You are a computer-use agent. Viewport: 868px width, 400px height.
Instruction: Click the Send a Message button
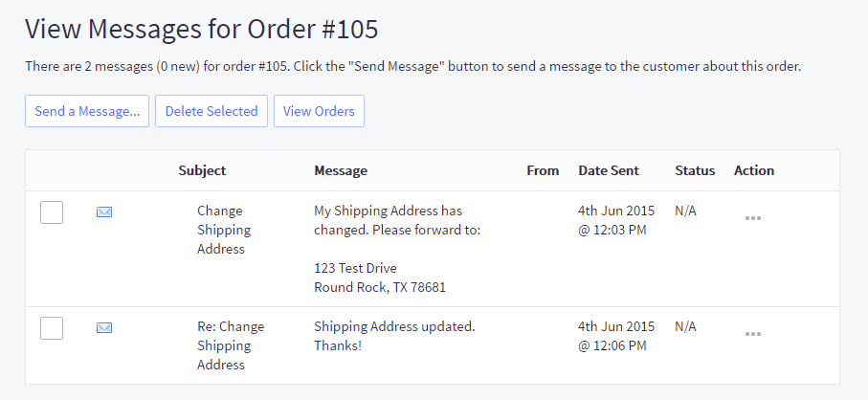tap(87, 111)
